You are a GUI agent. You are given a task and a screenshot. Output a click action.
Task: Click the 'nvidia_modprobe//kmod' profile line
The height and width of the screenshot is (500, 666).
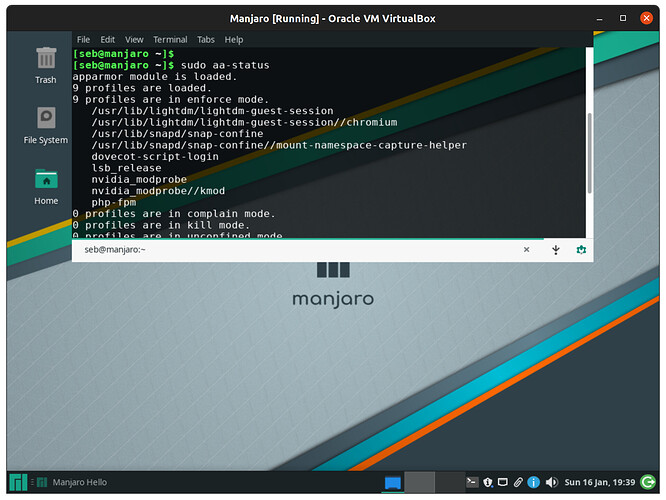pyautogui.click(x=158, y=191)
